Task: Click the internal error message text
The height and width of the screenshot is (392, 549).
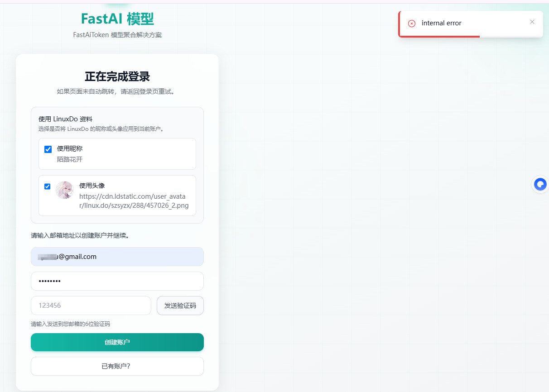Action: [442, 23]
